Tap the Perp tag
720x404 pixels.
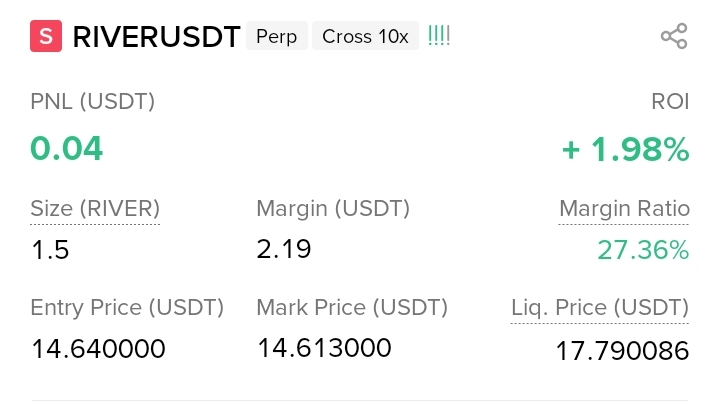[x=276, y=36]
